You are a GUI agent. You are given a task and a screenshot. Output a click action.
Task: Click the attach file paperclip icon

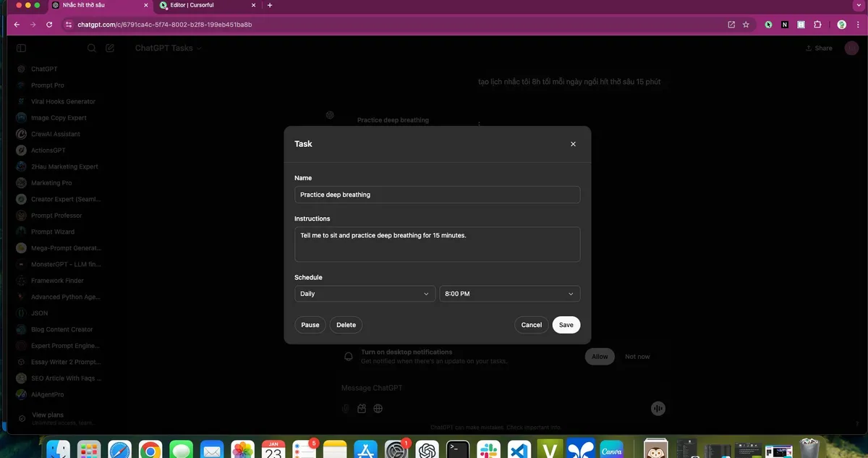[346, 409]
